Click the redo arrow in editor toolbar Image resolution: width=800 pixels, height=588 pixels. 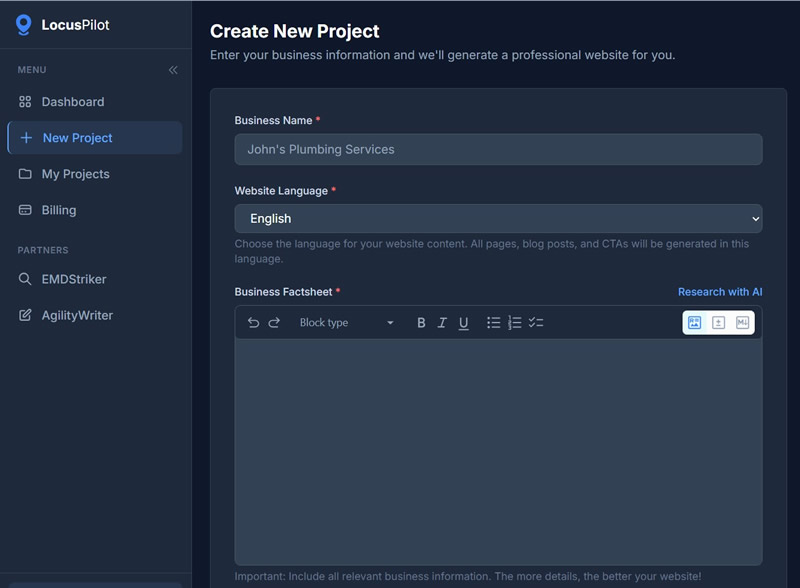click(274, 323)
